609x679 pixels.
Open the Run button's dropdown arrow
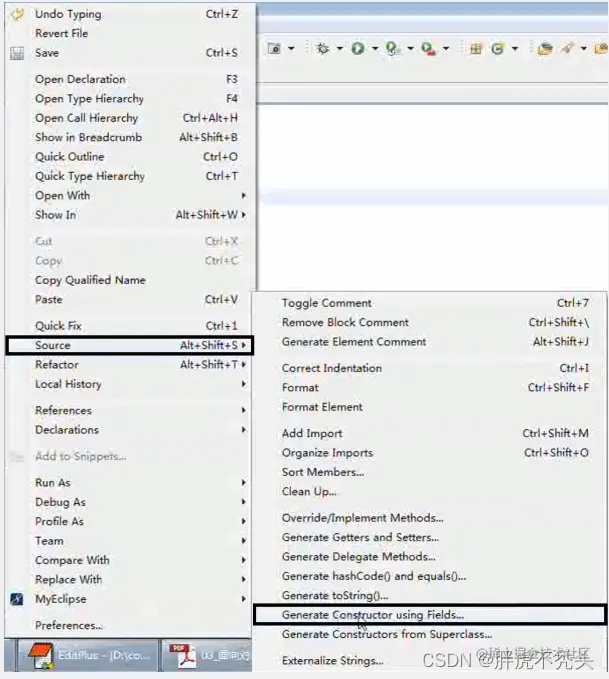tap(375, 48)
